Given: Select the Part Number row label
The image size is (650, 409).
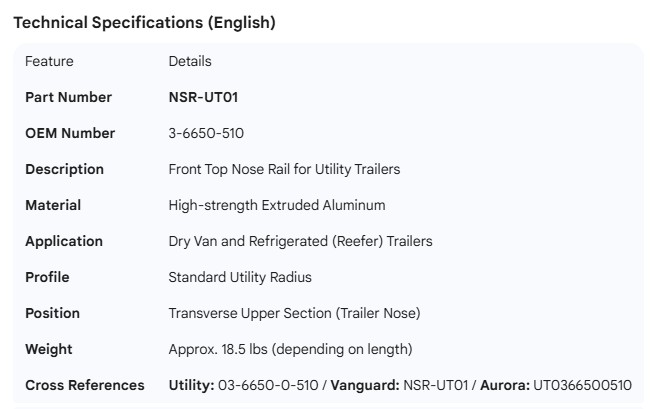Looking at the screenshot, I should tap(68, 97).
